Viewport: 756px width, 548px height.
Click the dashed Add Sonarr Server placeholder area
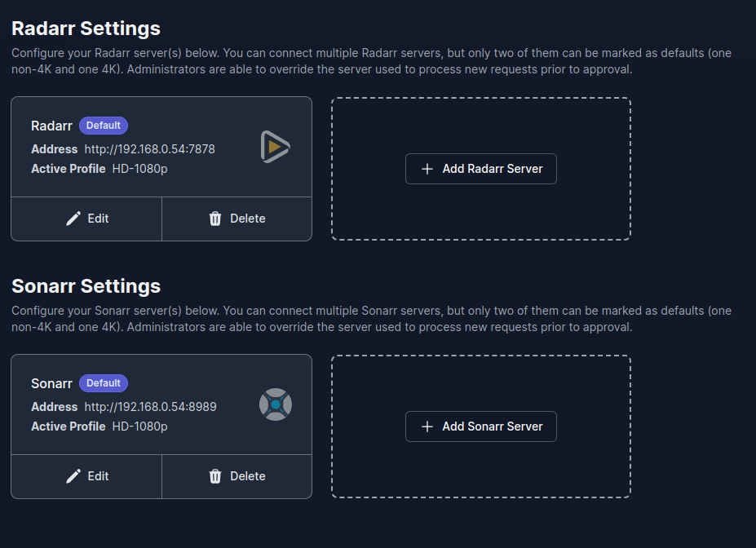pos(480,426)
